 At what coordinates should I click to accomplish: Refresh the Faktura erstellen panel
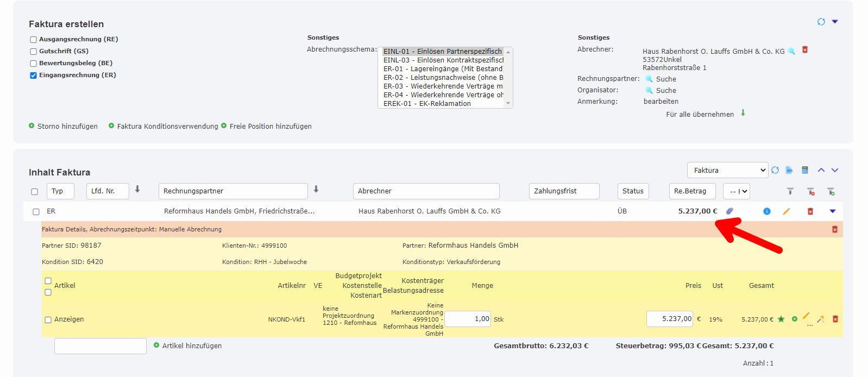point(821,22)
